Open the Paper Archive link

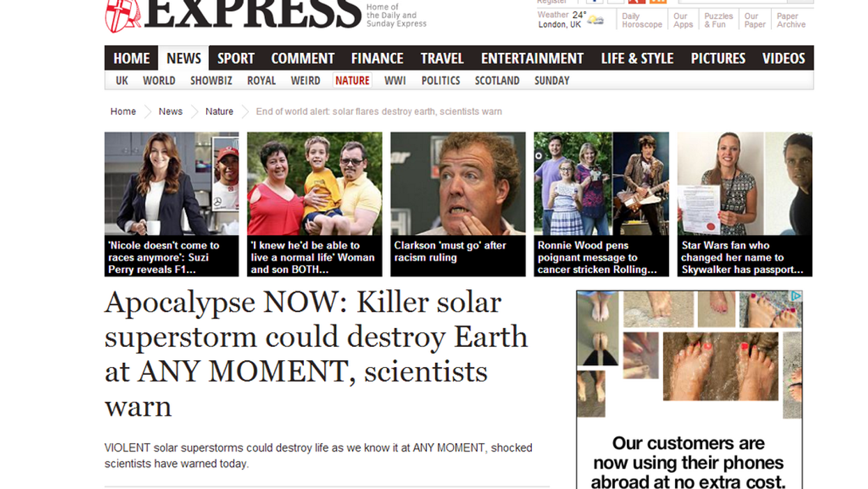(791, 20)
